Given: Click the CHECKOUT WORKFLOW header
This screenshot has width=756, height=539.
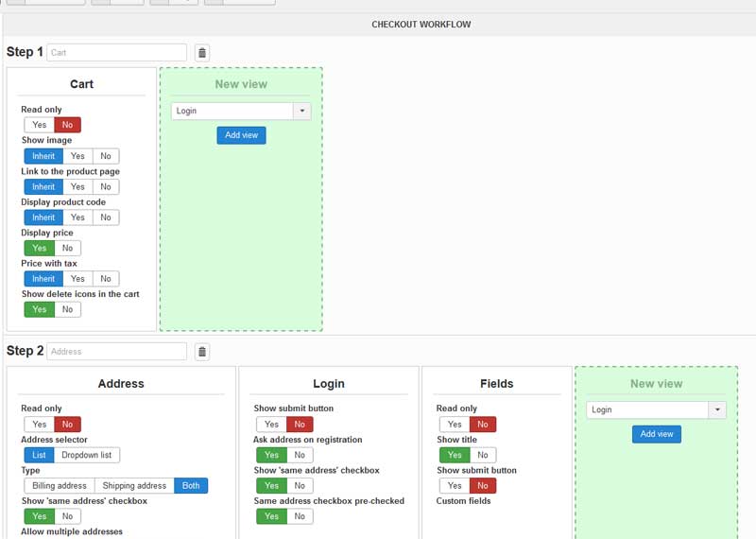Looking at the screenshot, I should (x=421, y=25).
